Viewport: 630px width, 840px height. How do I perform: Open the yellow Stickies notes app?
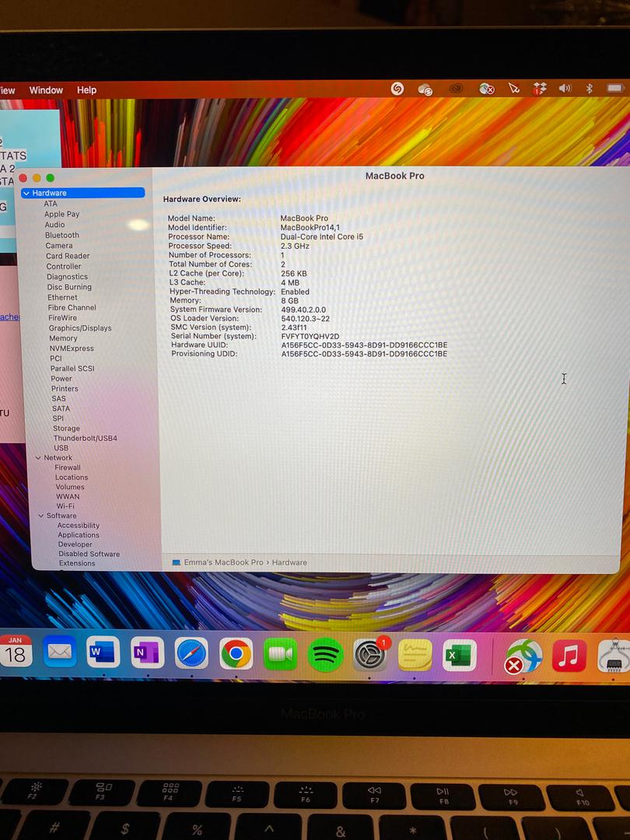pyautogui.click(x=415, y=655)
